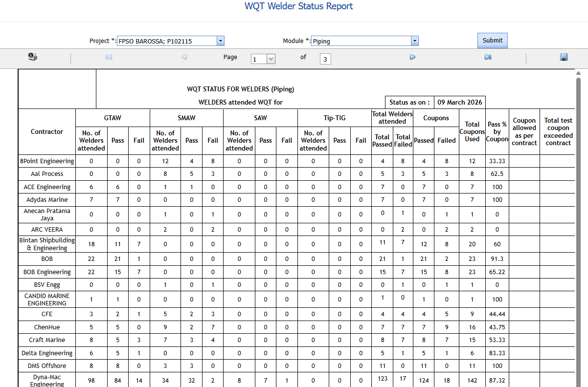The width and height of the screenshot is (588, 387).
Task: Click the print report icon
Action: click(x=33, y=57)
